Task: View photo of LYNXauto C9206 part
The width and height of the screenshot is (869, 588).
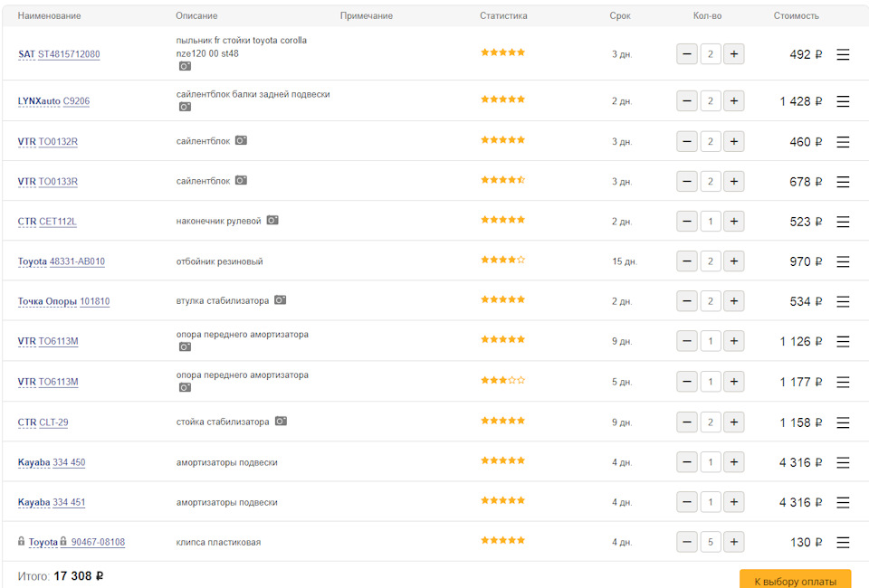Action: 185,107
